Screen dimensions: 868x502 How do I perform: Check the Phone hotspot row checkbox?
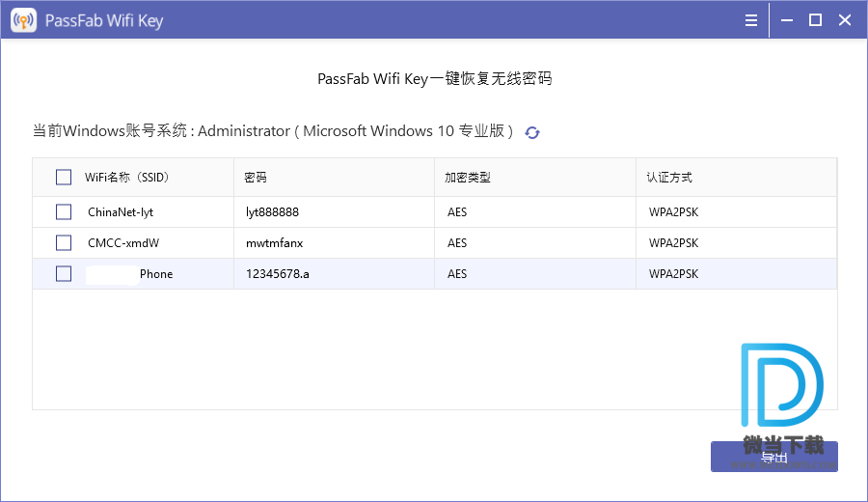[64, 274]
